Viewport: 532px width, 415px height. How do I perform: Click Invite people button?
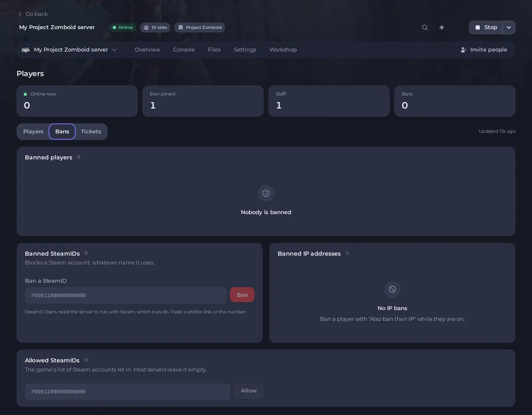484,50
